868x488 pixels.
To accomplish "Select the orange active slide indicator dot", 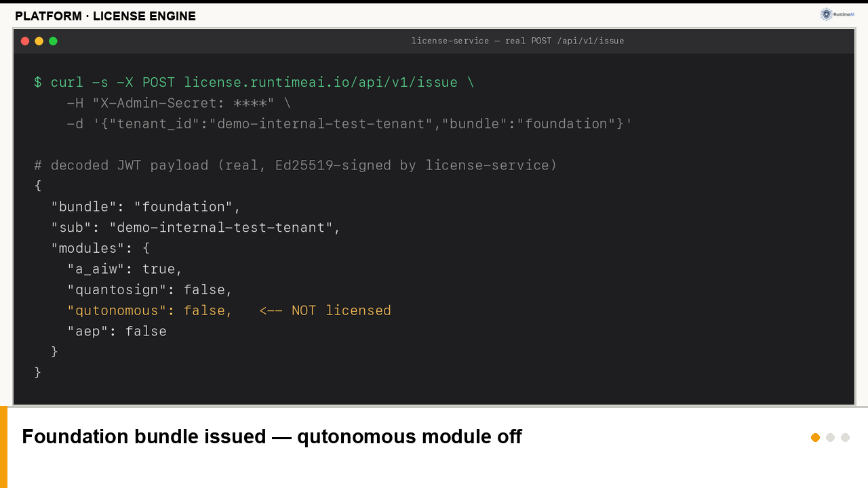I will (815, 437).
